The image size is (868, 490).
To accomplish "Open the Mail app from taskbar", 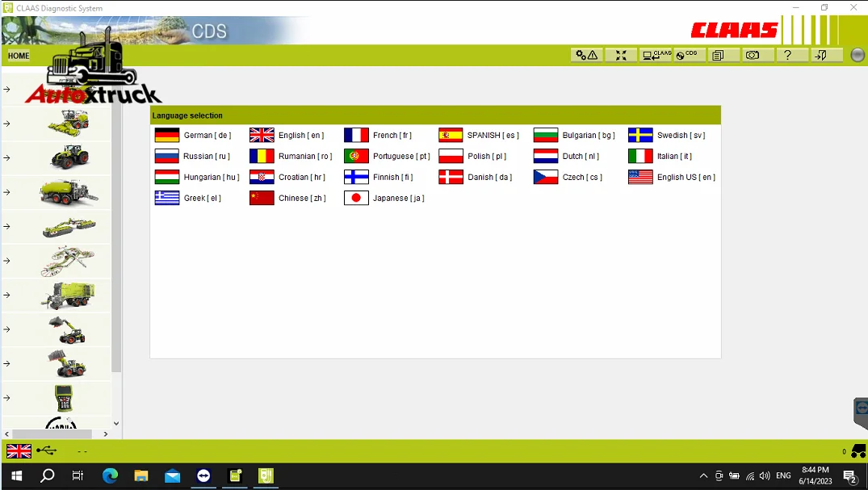I will (x=173, y=475).
